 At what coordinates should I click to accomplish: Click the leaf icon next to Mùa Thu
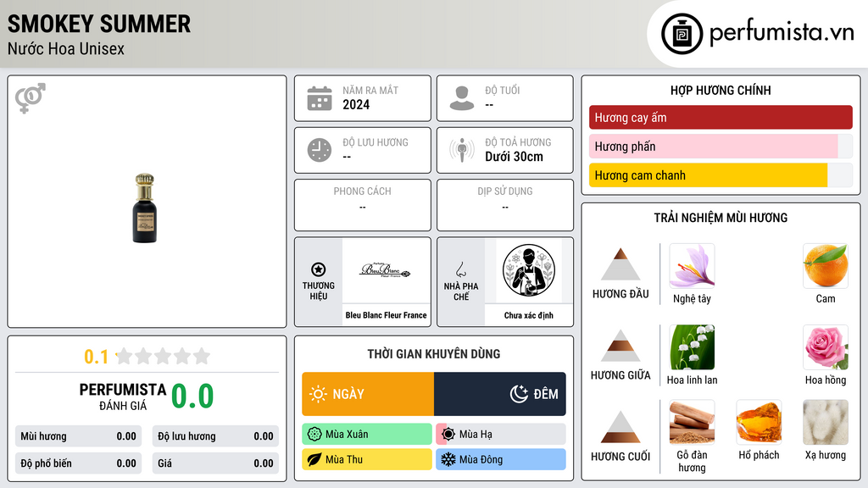pos(314,459)
